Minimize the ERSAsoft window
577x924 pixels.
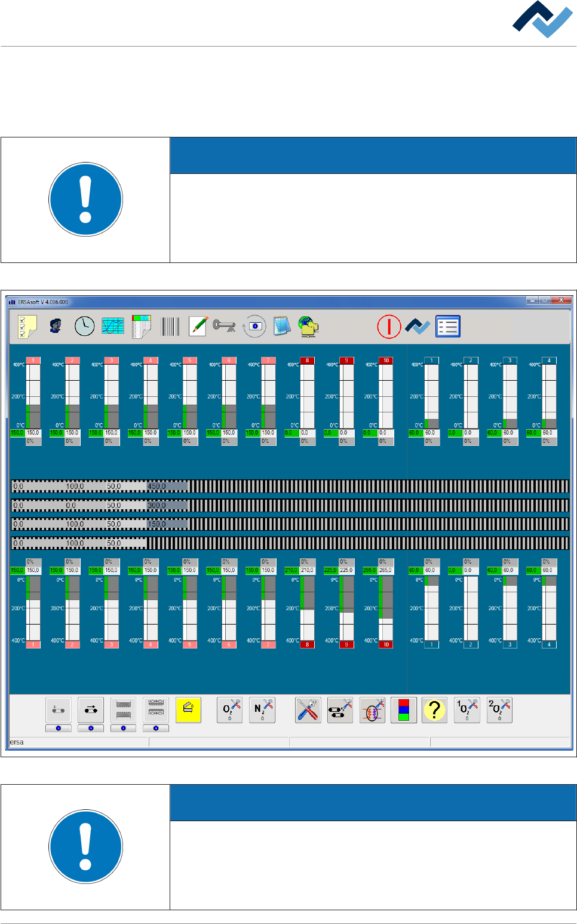[x=533, y=300]
